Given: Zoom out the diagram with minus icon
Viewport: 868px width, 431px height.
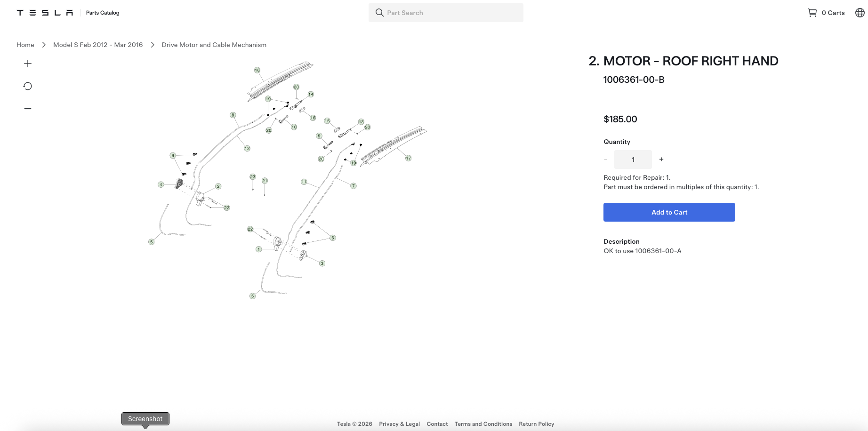Looking at the screenshot, I should point(28,109).
